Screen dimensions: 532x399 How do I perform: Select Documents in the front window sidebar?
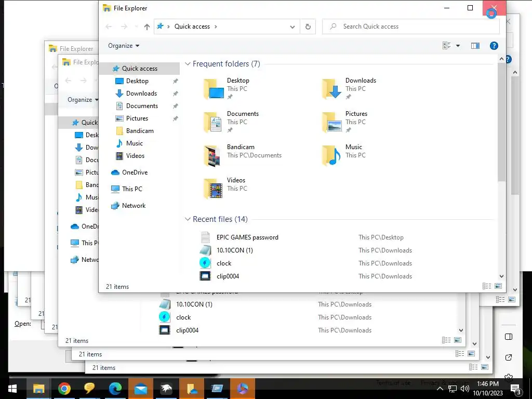point(142,106)
